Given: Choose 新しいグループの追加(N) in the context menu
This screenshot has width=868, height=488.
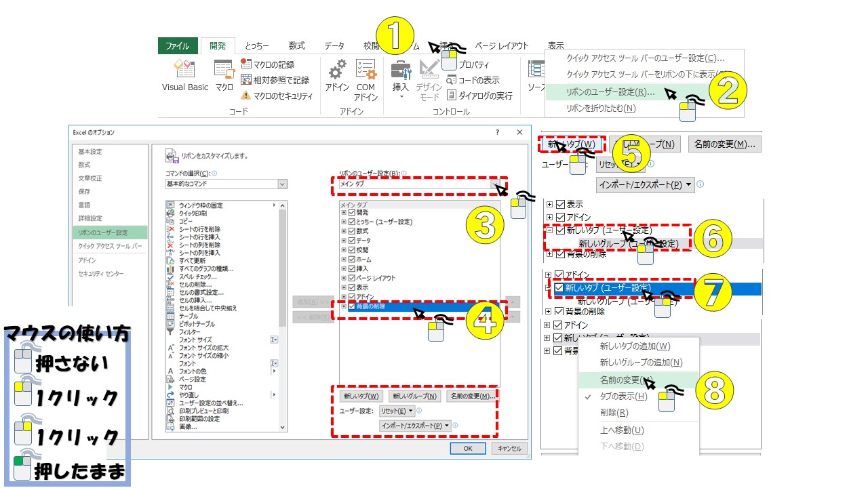Looking at the screenshot, I should (641, 363).
